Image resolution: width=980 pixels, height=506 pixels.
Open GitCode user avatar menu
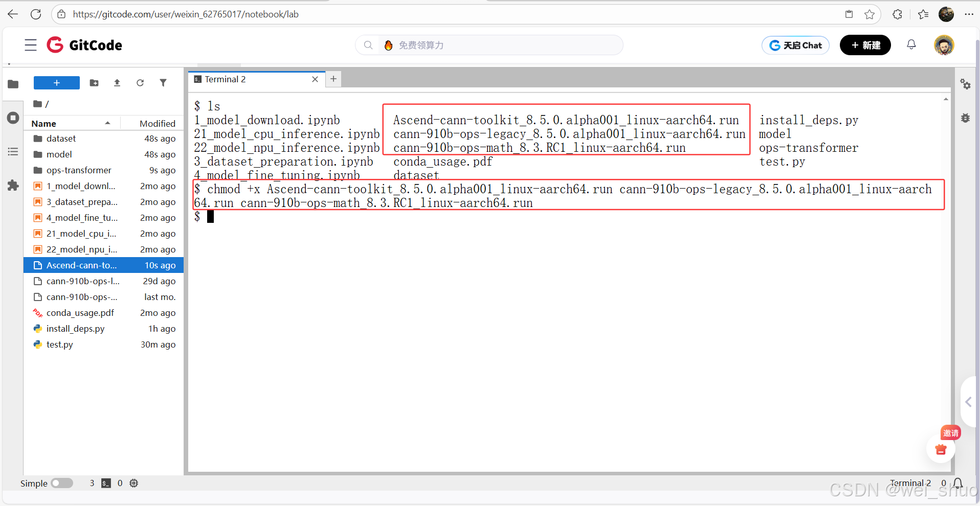coord(944,45)
